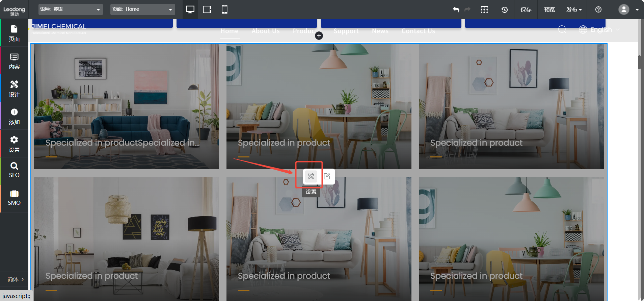Click the black plus add-section icon

(x=319, y=36)
